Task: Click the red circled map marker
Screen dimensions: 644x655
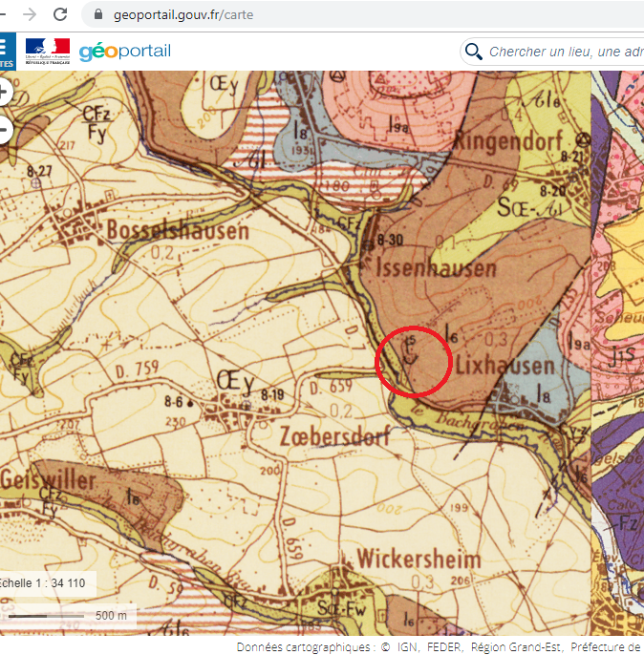Action: 414,361
